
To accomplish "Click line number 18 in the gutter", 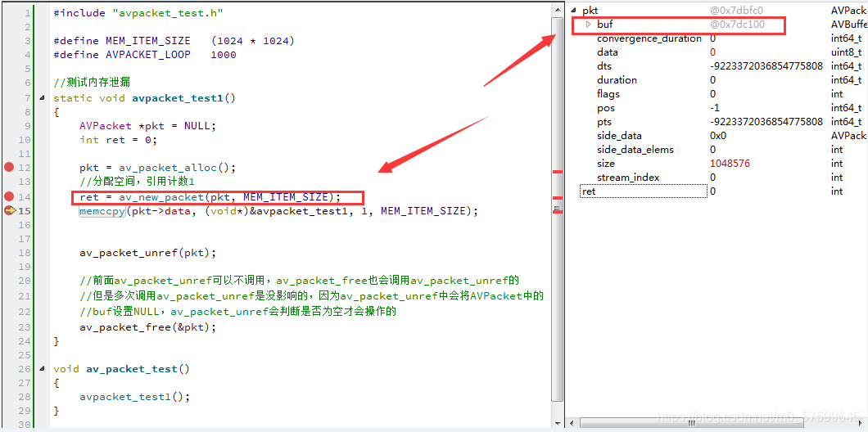I will [25, 253].
